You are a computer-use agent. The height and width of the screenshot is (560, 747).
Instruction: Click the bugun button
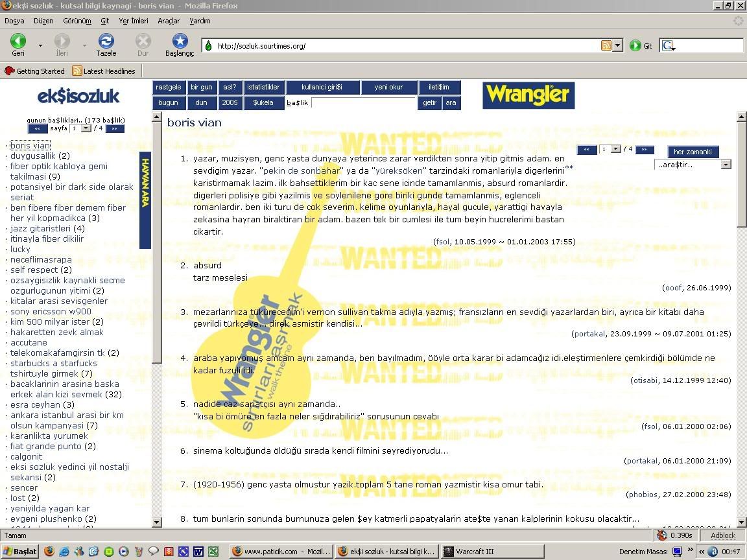[x=168, y=103]
